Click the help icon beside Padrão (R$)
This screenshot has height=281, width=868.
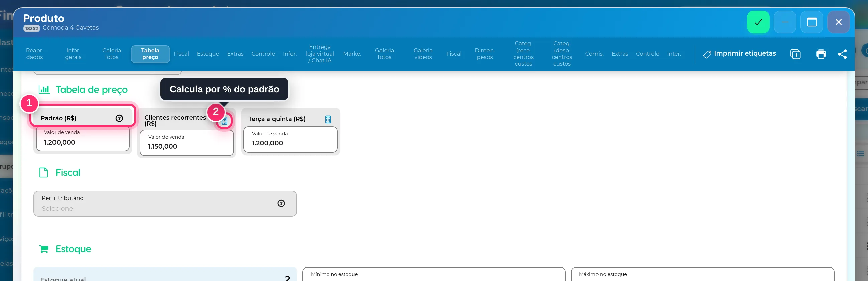click(119, 118)
